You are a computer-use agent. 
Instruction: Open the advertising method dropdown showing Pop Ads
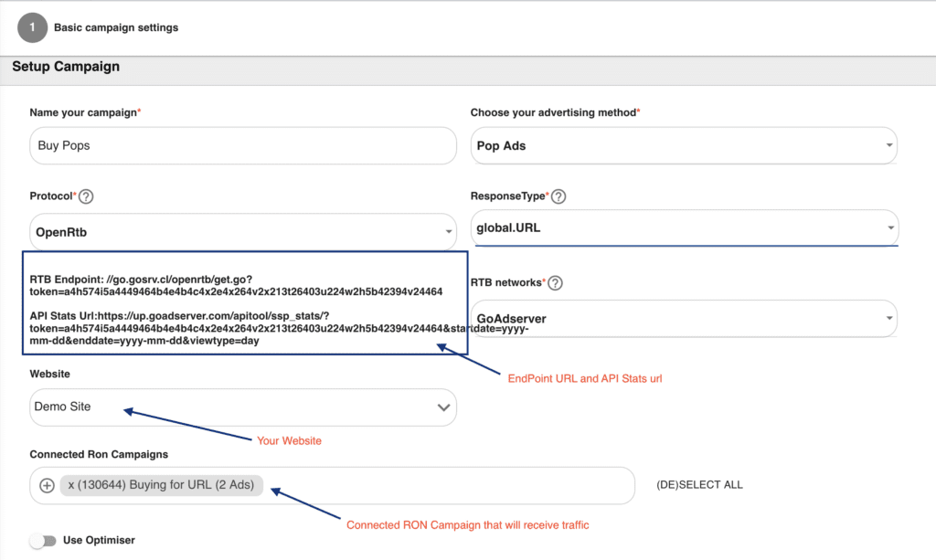(x=683, y=145)
